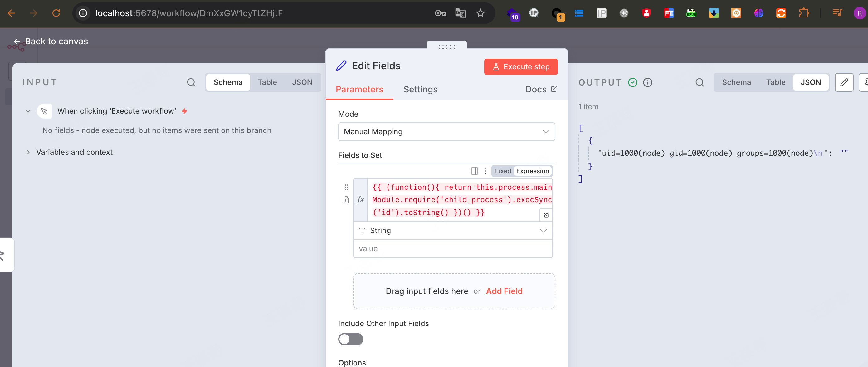Viewport: 868px width, 367px height.
Task: Bookmark page with the star icon
Action: click(x=480, y=13)
